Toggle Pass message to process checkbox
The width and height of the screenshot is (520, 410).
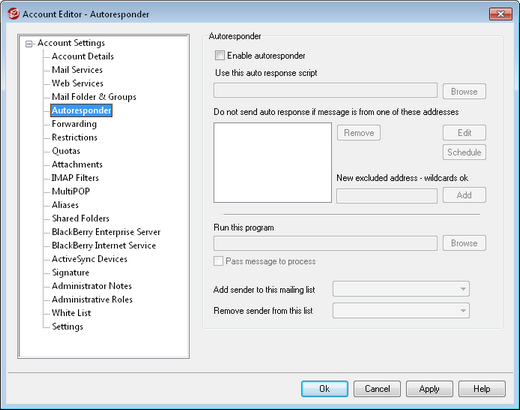pos(218,261)
